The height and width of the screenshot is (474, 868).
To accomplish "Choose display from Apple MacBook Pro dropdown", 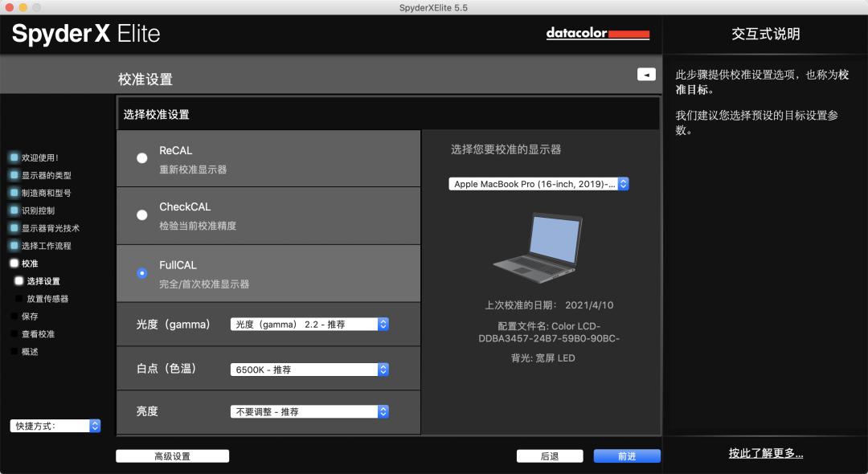I will 538,184.
